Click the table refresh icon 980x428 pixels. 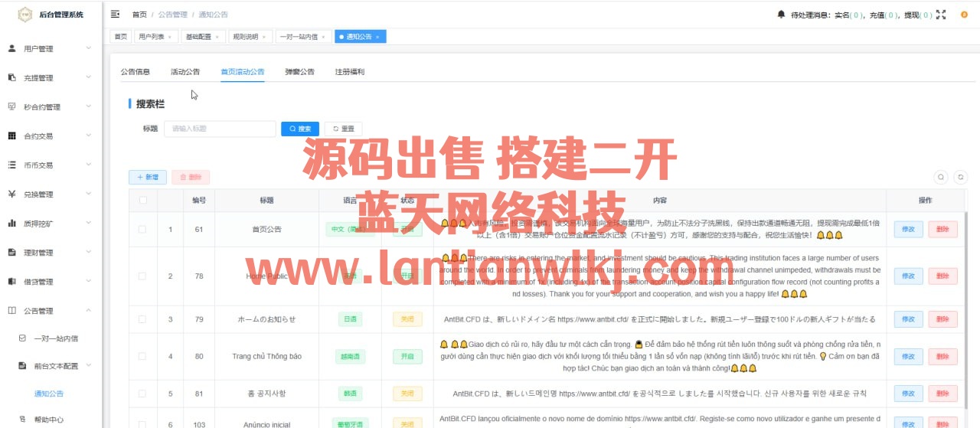961,177
